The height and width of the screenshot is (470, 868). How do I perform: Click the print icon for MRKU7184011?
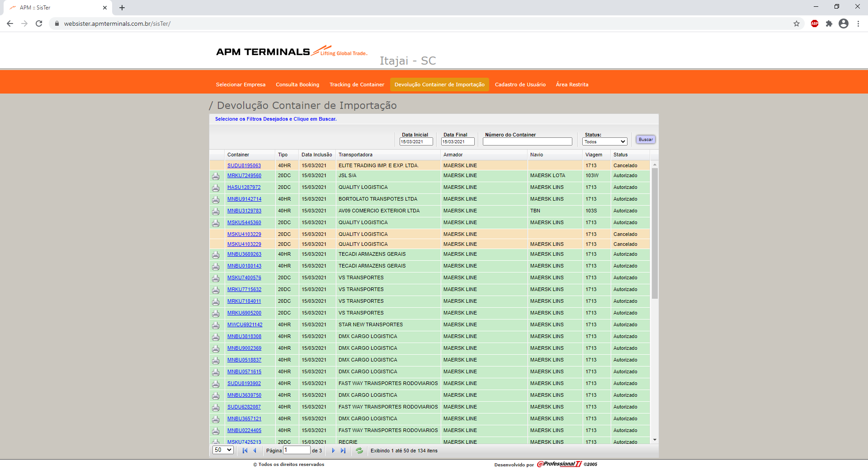(x=216, y=302)
